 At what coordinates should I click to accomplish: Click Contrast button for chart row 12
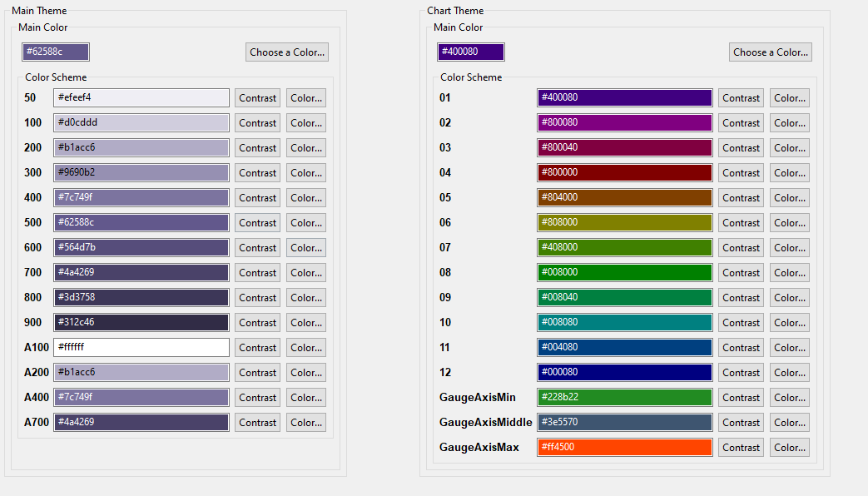point(741,372)
